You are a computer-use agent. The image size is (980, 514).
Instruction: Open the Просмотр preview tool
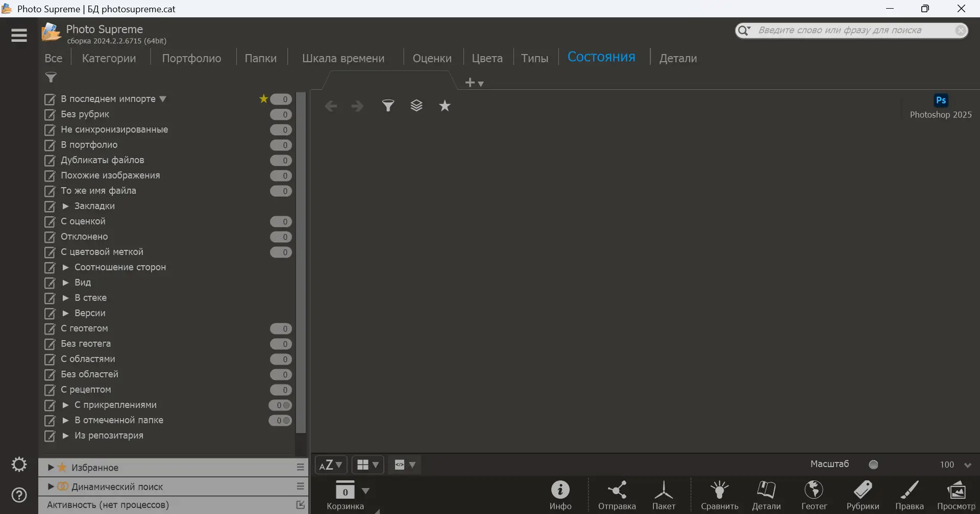956,495
